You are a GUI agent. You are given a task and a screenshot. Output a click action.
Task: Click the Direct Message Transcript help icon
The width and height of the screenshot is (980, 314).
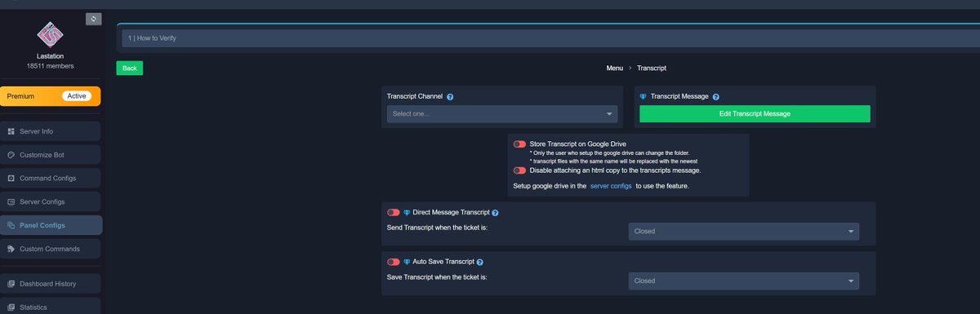(495, 213)
